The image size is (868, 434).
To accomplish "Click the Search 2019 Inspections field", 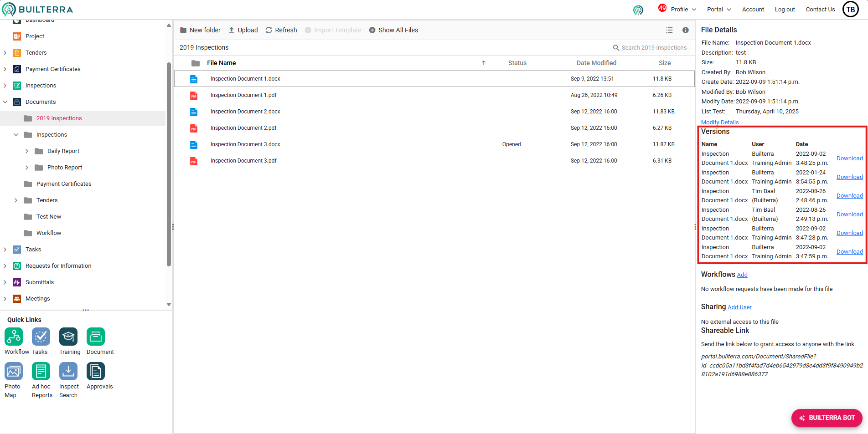I will (650, 47).
